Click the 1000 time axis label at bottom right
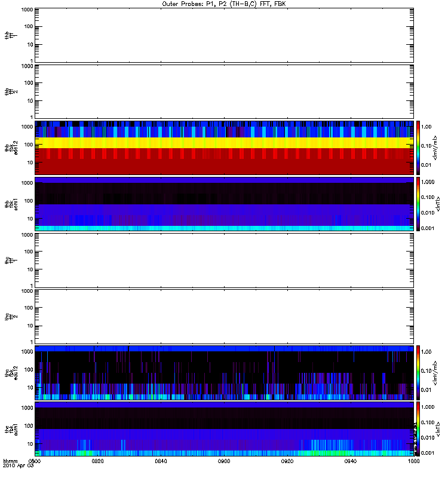Viewport: 448px width, 478px height. point(413,461)
